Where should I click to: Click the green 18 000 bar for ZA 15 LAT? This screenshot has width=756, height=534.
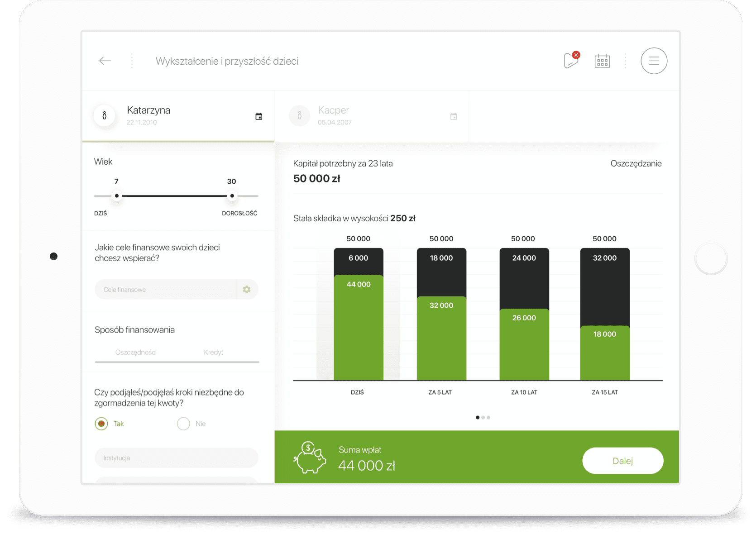[x=605, y=353]
